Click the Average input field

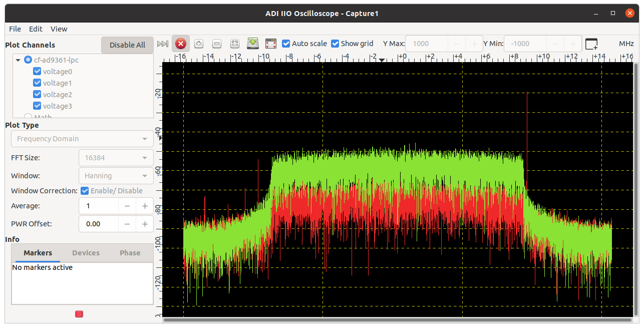point(99,206)
